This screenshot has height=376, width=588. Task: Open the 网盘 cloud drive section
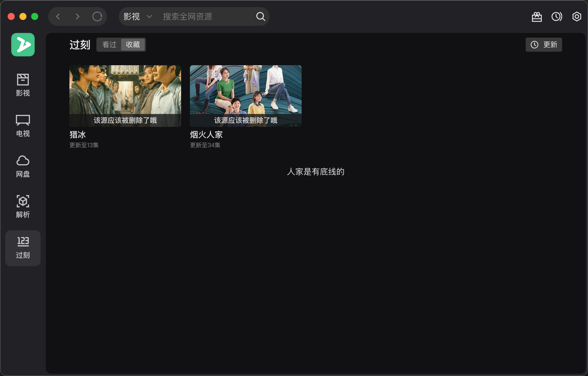pos(23,166)
